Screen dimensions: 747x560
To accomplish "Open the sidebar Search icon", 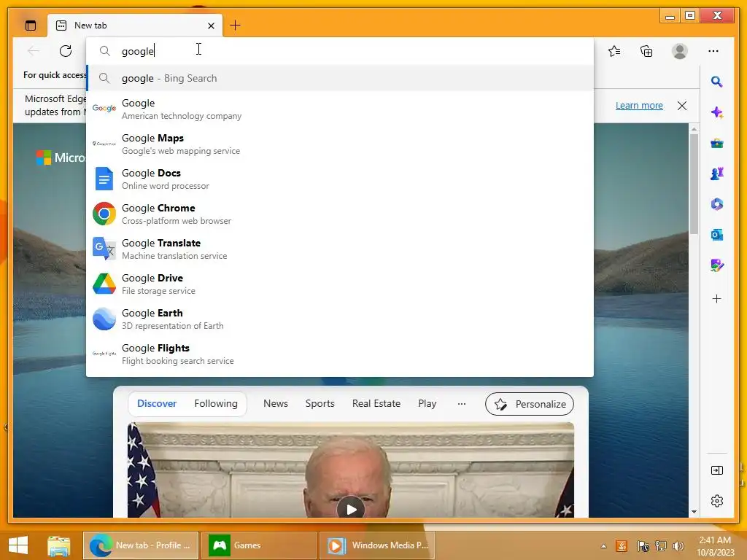I will tap(716, 82).
